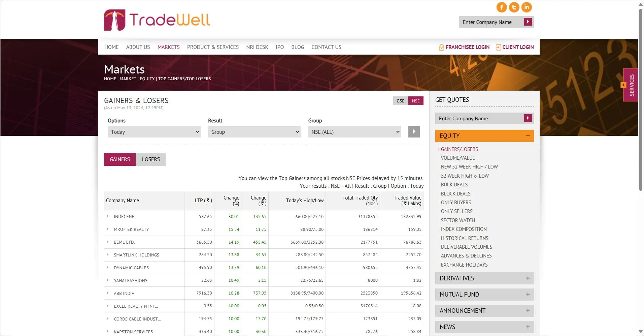Open the Result dropdown showing Group

254,132
